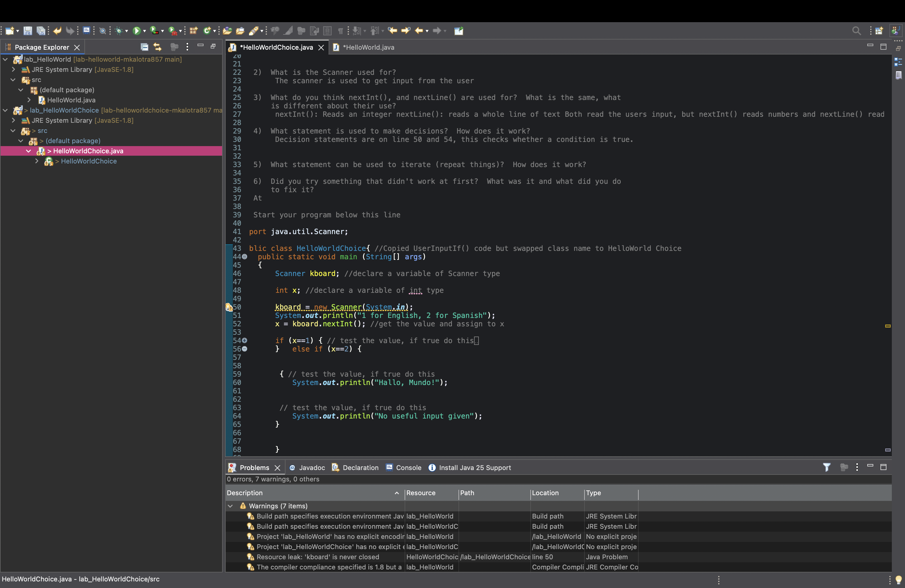
Task: Open the Console tab
Action: [408, 467]
